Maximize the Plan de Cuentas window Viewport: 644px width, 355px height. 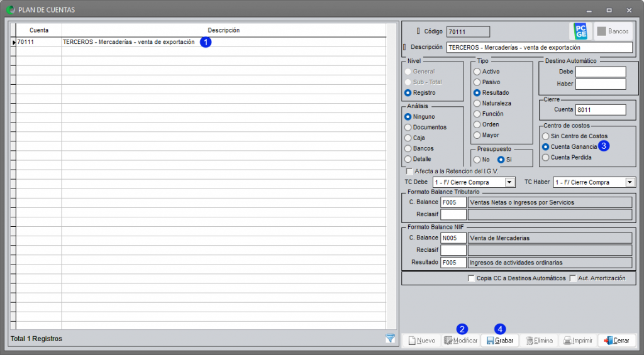609,10
